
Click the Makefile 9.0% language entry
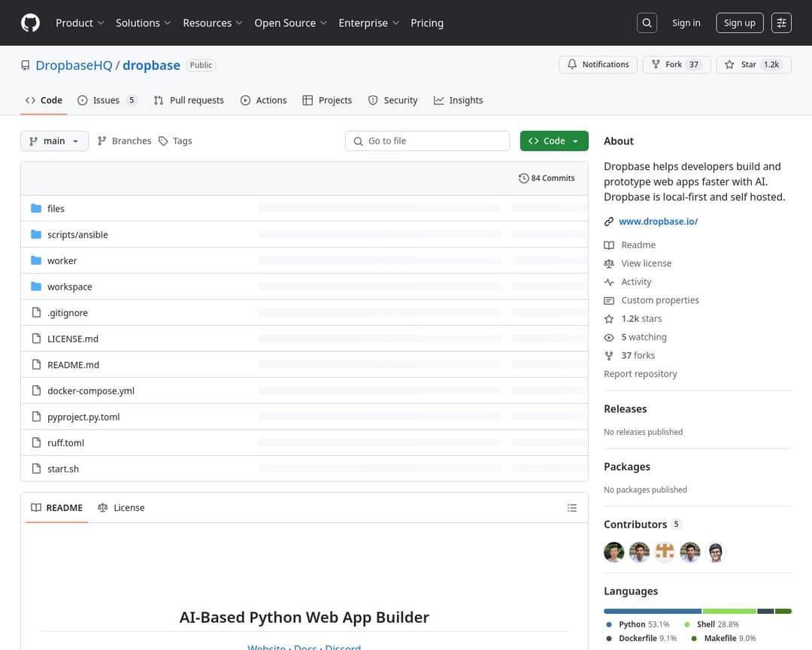click(x=724, y=639)
